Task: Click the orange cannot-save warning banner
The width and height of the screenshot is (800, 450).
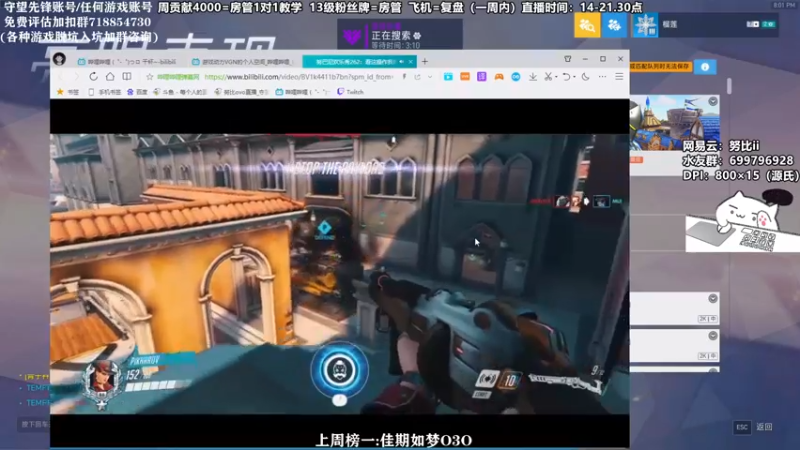Action: pos(660,66)
